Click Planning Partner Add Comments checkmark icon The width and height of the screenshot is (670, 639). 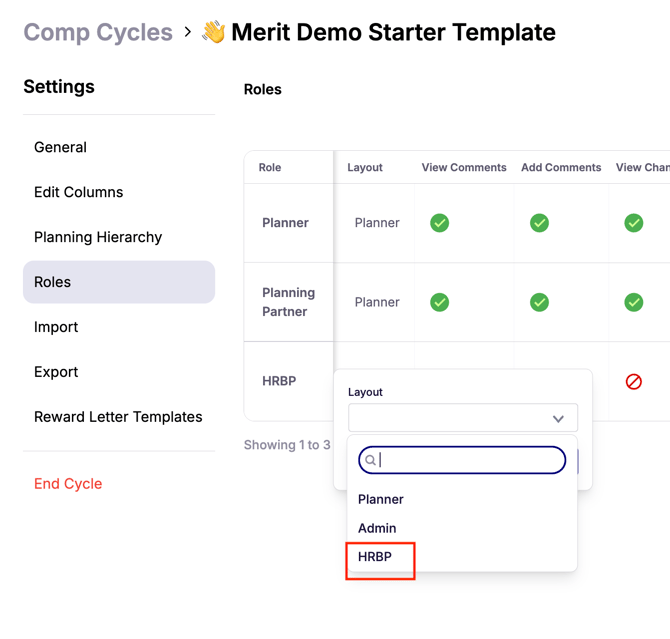point(539,302)
